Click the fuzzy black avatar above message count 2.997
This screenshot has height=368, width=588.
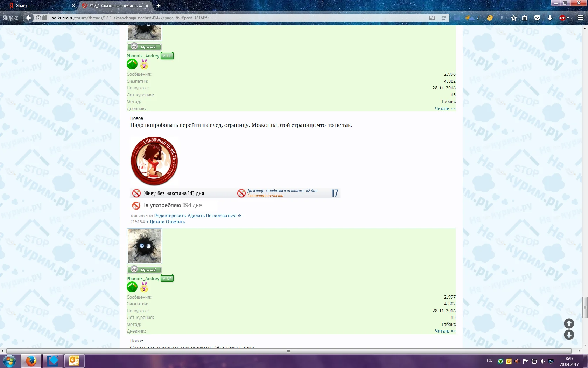[145, 246]
